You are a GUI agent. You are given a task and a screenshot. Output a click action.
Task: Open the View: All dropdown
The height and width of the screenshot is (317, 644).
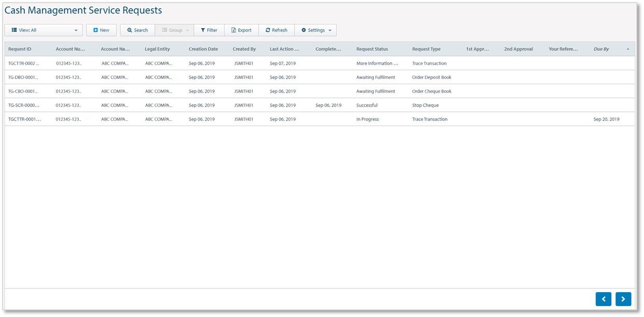44,31
